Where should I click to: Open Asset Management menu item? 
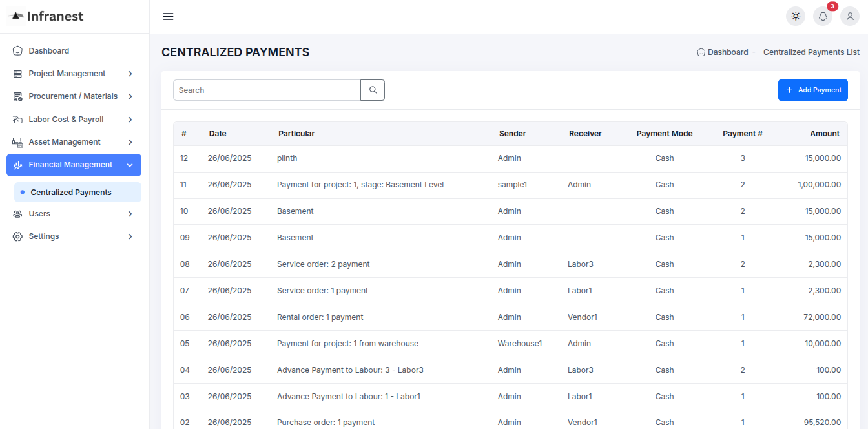pos(74,142)
